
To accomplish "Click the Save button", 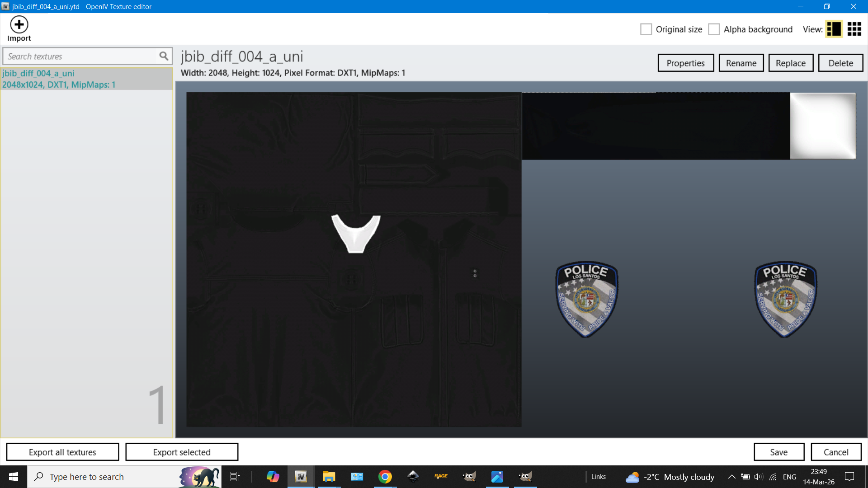I will [x=778, y=452].
